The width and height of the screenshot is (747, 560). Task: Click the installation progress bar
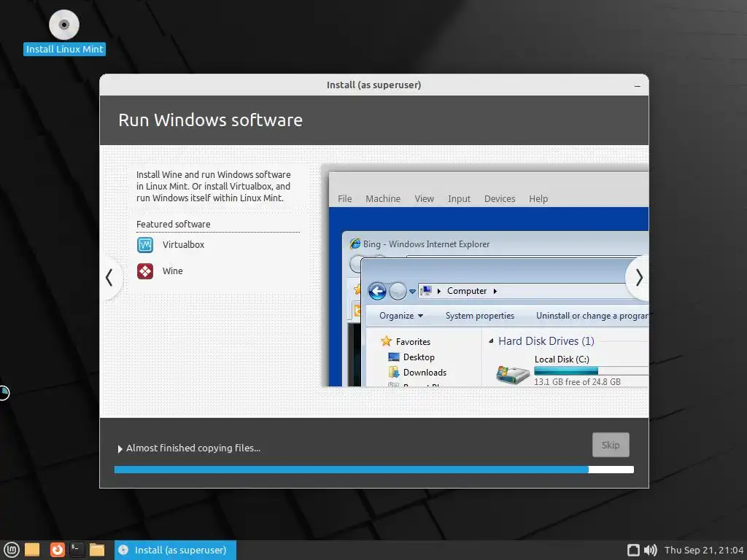point(374,470)
